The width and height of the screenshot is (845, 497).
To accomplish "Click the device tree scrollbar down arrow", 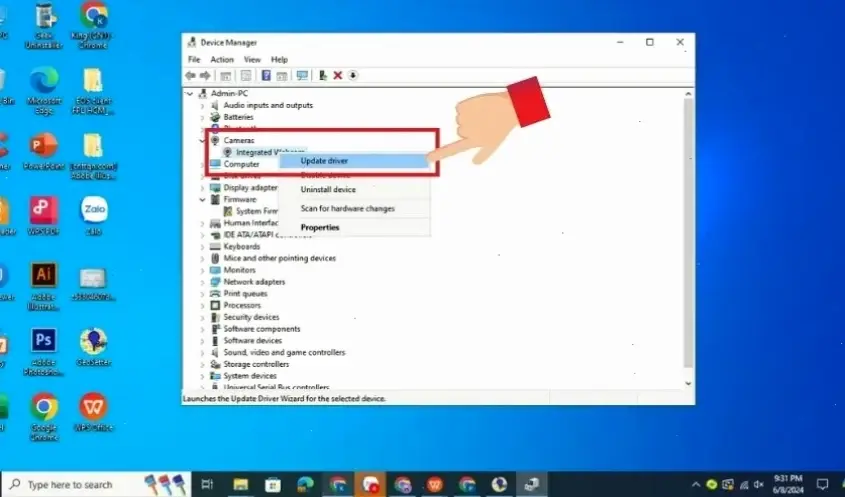I will tap(688, 383).
